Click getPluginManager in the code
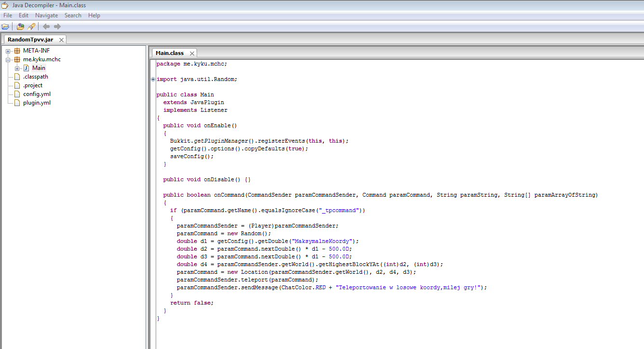Viewport: 644px width, 349px height. pyautogui.click(x=221, y=141)
